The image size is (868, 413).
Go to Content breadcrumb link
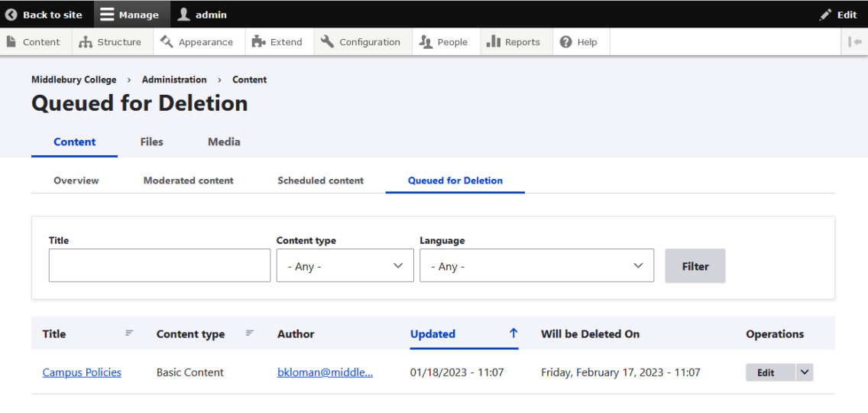(x=250, y=80)
